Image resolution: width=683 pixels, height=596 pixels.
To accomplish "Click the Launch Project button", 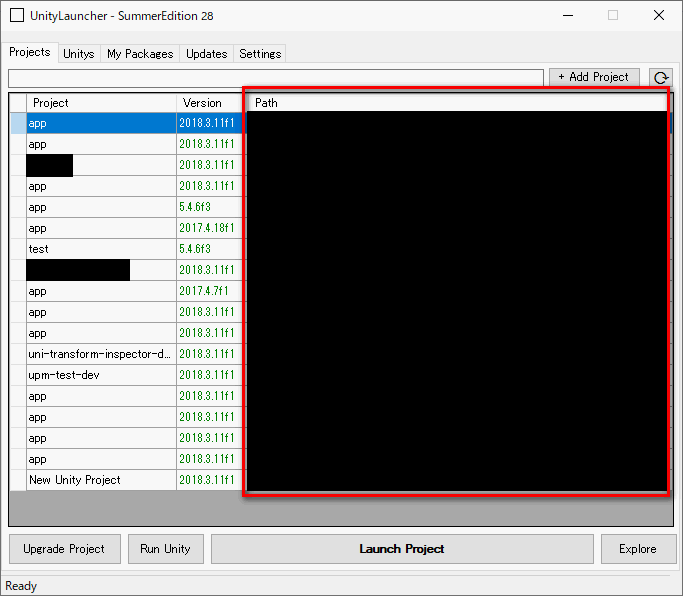I will click(402, 549).
